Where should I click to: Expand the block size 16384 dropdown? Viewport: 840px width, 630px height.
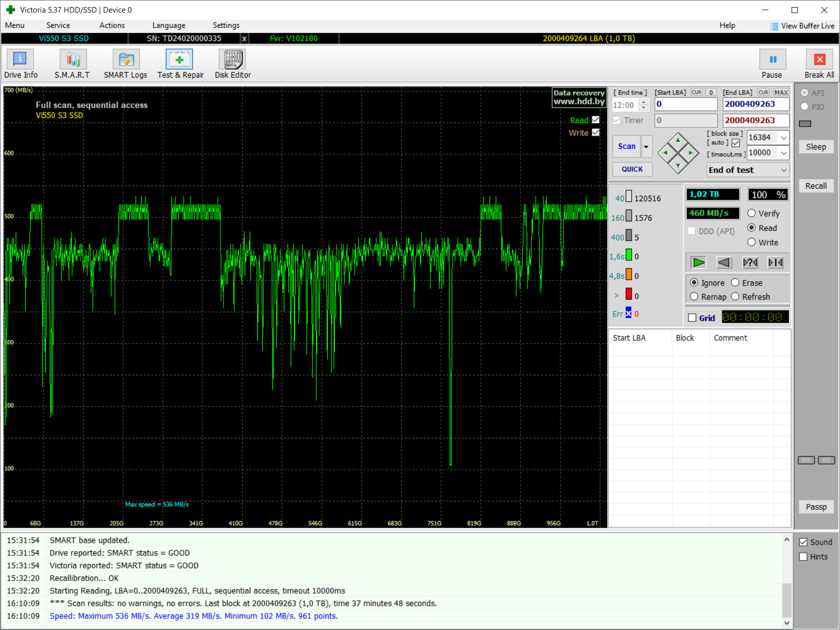pyautogui.click(x=783, y=138)
